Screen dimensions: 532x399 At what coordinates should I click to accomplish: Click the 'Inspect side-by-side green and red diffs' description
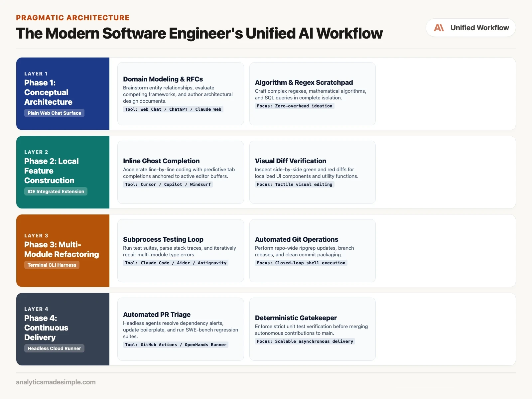pos(307,173)
